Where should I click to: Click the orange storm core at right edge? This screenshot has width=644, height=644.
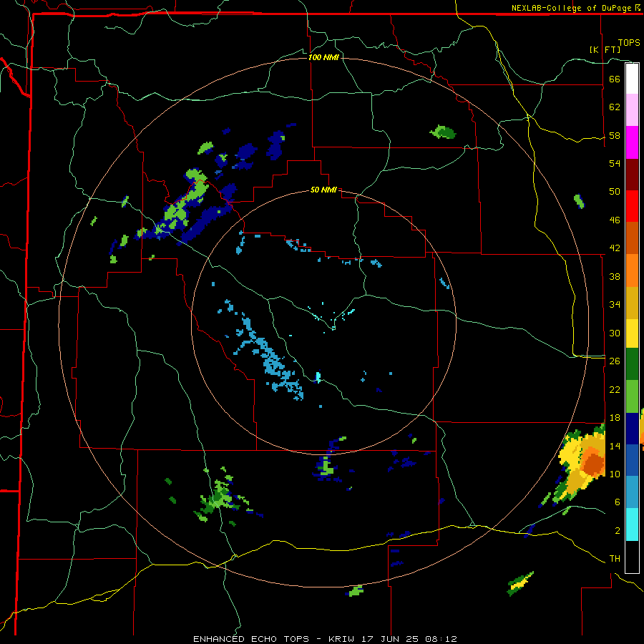coord(593,463)
